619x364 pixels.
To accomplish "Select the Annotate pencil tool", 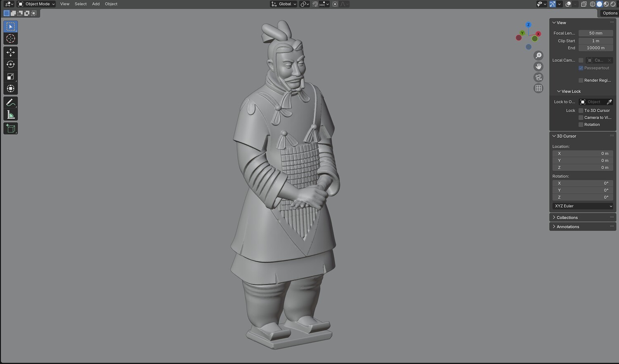I will [11, 103].
